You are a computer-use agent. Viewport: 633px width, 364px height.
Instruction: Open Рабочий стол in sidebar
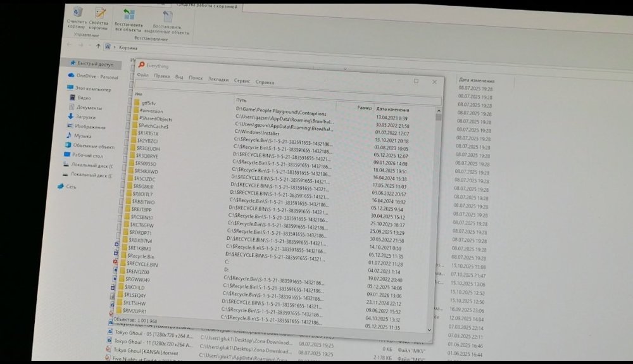click(x=84, y=155)
